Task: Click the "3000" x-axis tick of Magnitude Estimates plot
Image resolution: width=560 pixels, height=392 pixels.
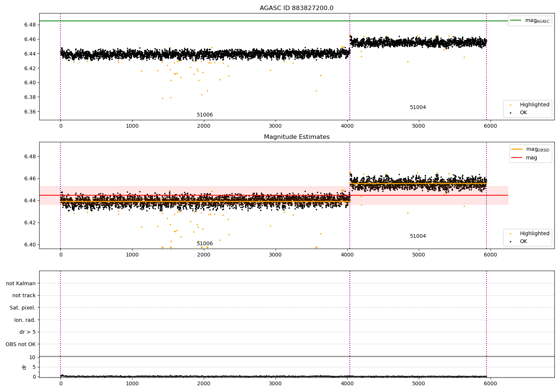Action: point(276,255)
